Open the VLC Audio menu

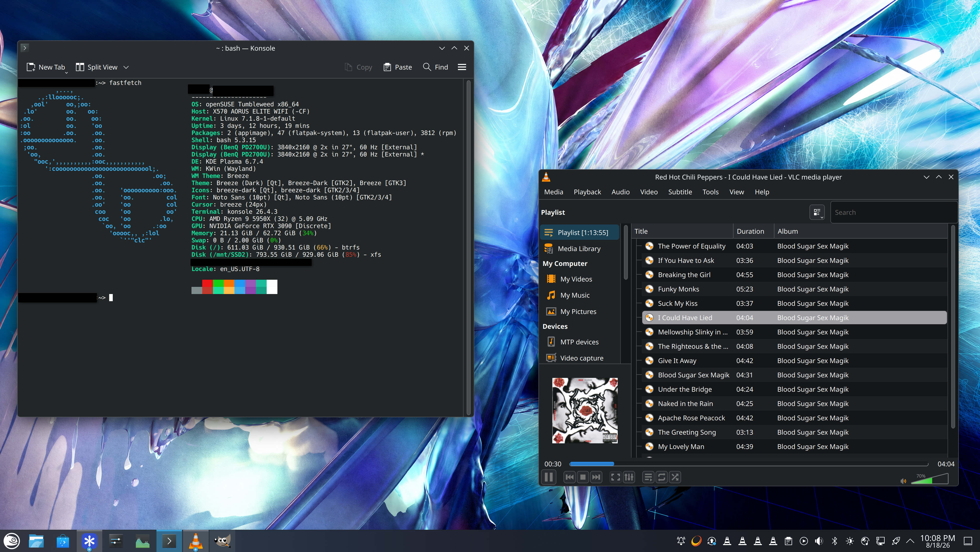tap(621, 192)
